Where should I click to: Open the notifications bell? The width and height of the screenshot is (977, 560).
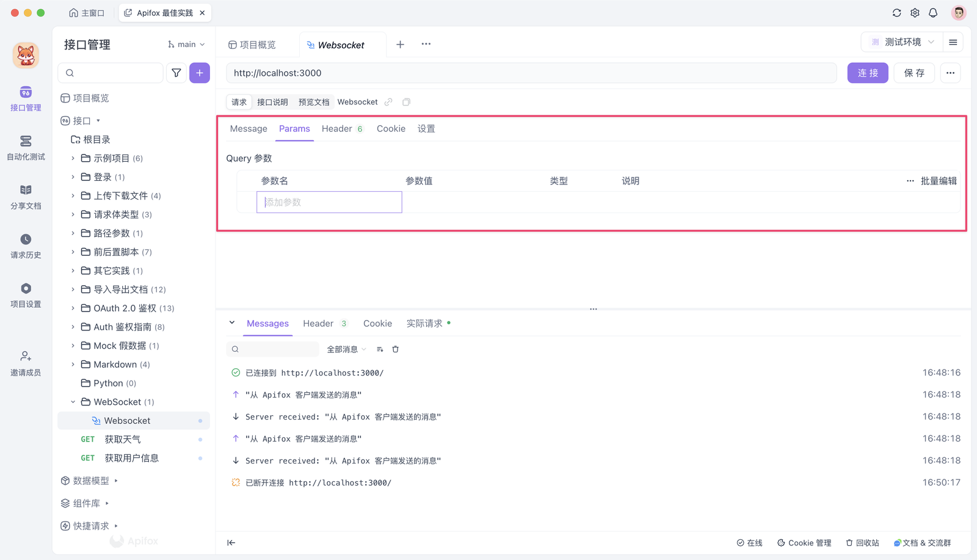point(933,12)
